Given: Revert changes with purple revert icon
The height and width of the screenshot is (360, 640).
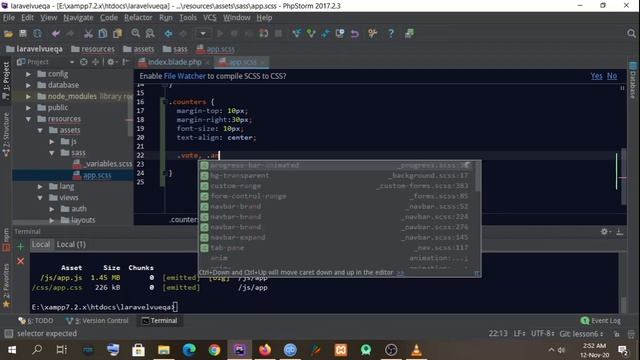Looking at the screenshot, I should tap(354, 33).
